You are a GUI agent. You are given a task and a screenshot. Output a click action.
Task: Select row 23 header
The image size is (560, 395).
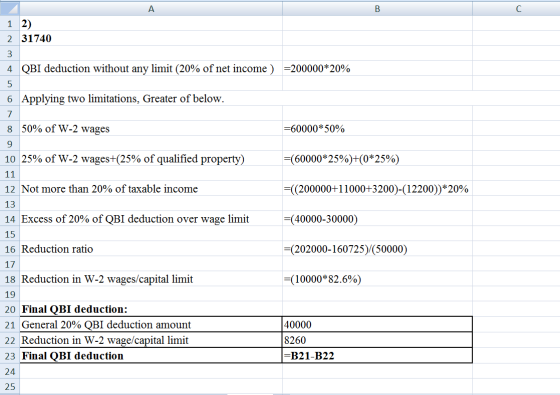[x=10, y=356]
